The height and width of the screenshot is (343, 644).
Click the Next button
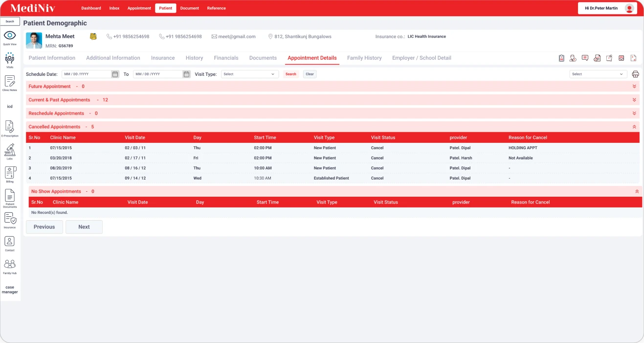point(84,227)
